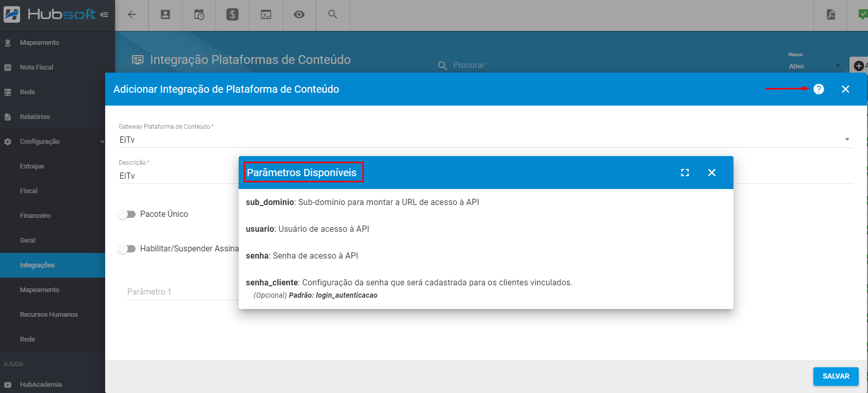
Task: Click the Hubsoft logo icon
Action: pos(12,14)
